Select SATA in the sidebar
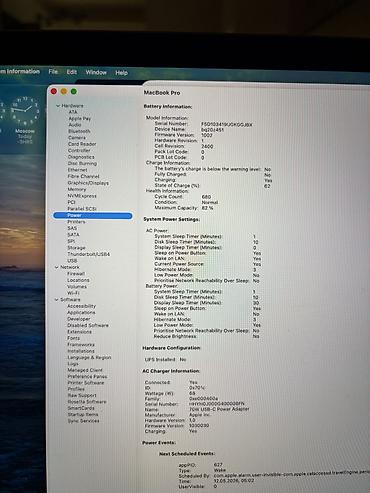This screenshot has height=493, width=370. pos(73,235)
